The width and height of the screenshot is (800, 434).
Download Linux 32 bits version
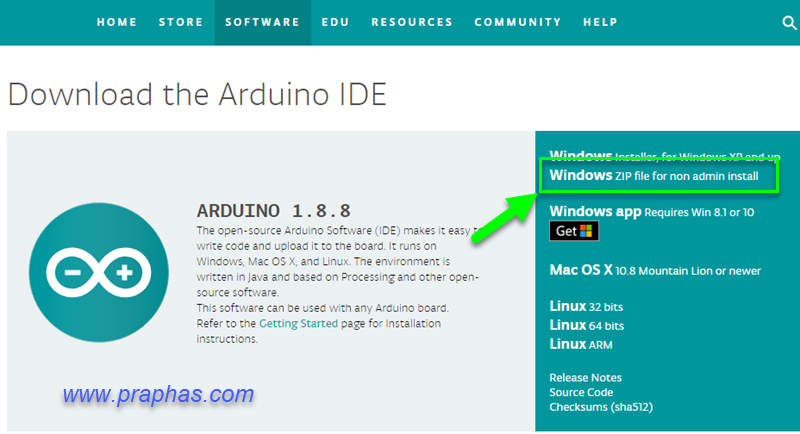pos(586,307)
